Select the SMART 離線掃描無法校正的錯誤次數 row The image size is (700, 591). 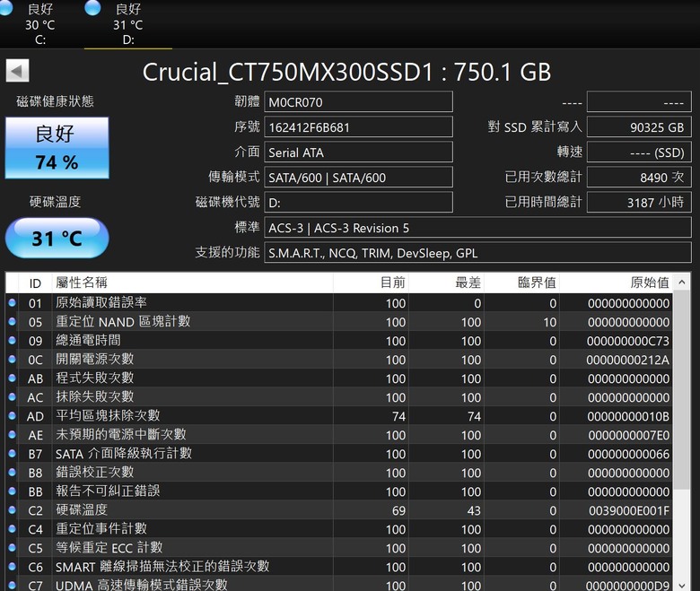pyautogui.click(x=339, y=567)
